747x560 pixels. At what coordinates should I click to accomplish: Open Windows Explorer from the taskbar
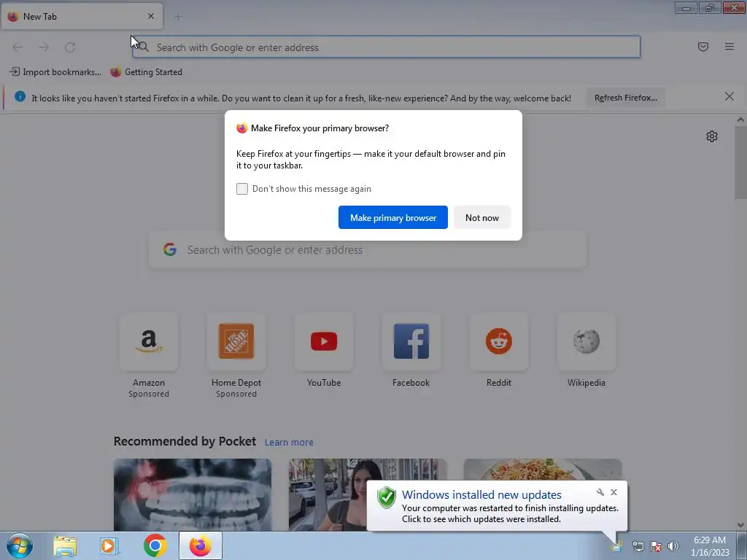coord(65,545)
